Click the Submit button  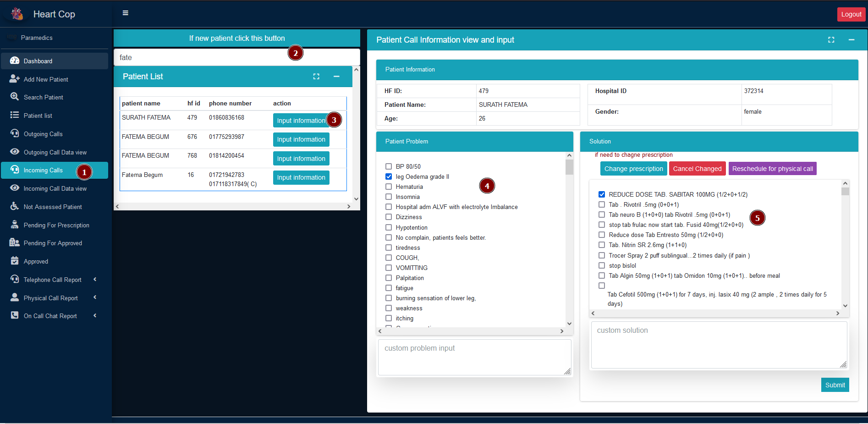point(835,385)
